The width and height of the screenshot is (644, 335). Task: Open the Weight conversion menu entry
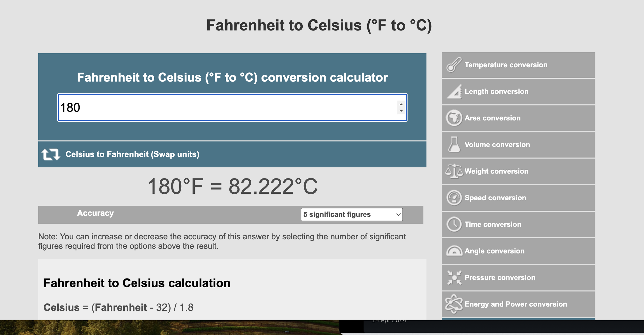pos(518,171)
